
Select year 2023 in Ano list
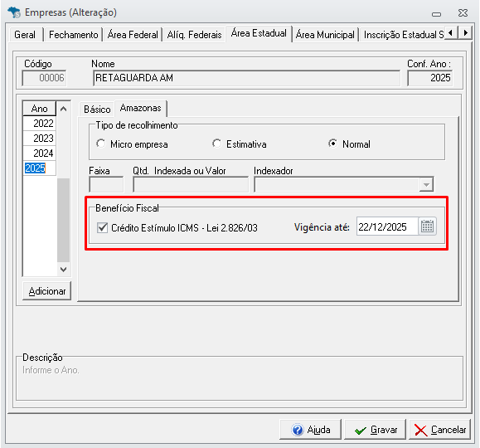click(40, 139)
